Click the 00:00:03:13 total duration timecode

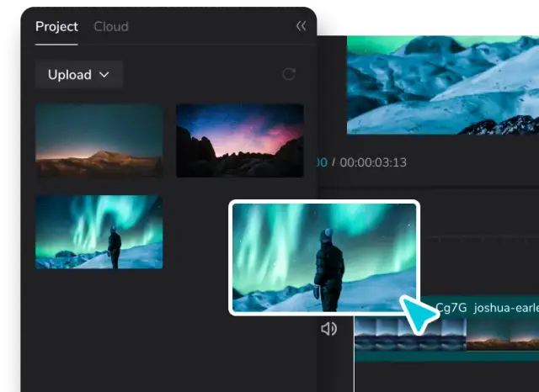click(373, 162)
